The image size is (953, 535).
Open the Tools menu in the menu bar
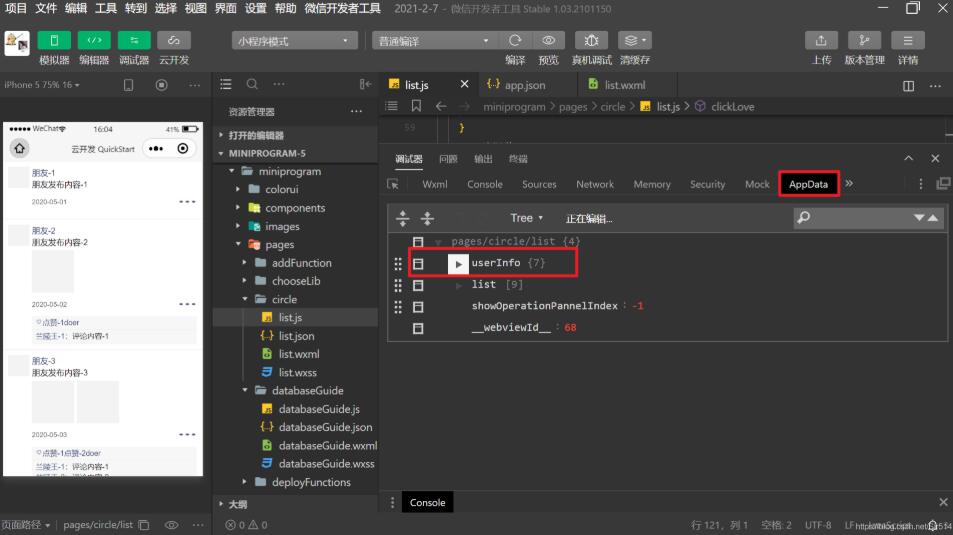[x=105, y=8]
